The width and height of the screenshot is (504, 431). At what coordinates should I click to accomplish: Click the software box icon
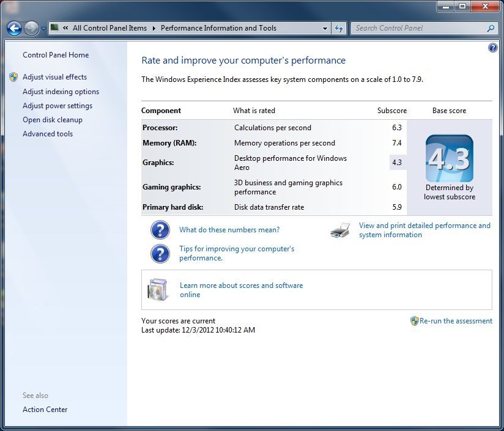158,289
